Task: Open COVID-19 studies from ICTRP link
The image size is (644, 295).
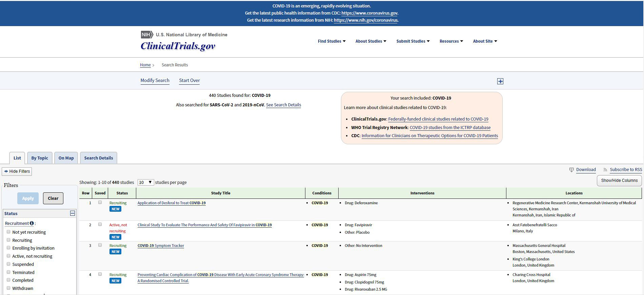Action: 450,128
